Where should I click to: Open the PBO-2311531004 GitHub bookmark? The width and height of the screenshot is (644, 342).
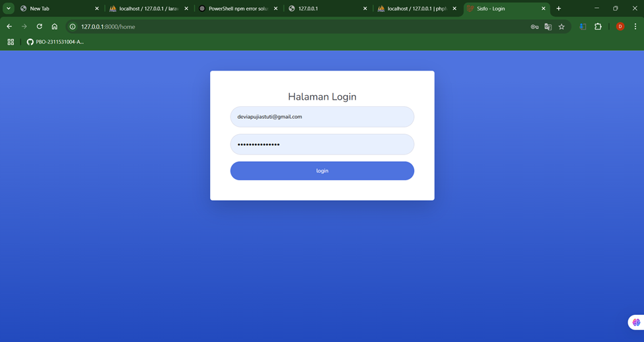55,42
